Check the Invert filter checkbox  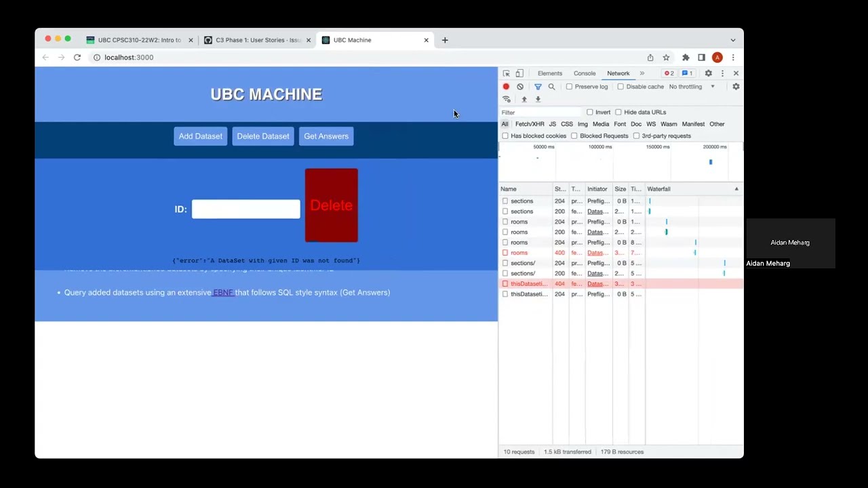click(590, 113)
